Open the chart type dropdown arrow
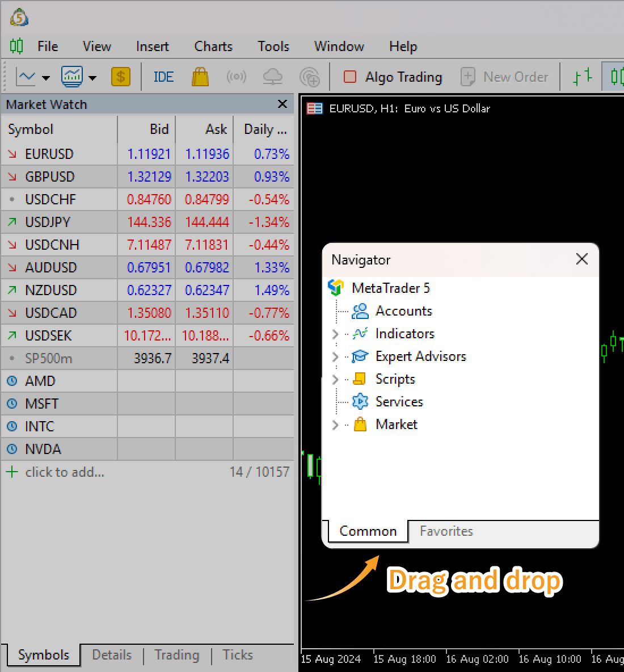Viewport: 624px width, 672px height. point(46,78)
